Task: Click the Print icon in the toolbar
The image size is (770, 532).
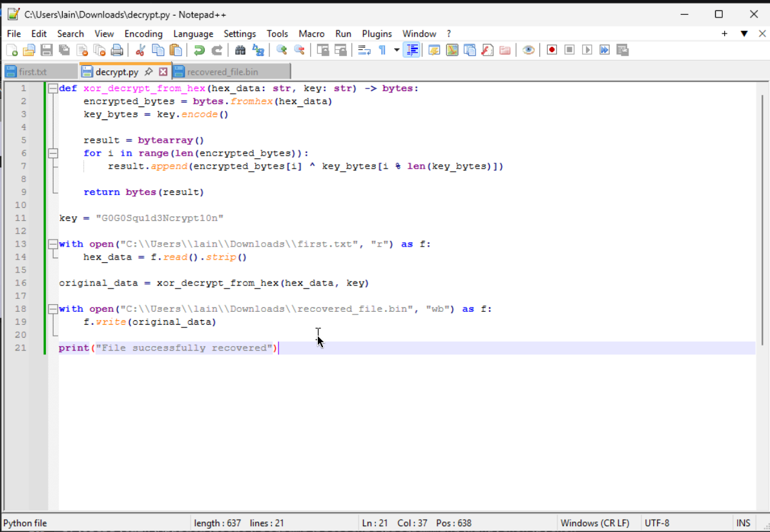Action: pyautogui.click(x=117, y=50)
